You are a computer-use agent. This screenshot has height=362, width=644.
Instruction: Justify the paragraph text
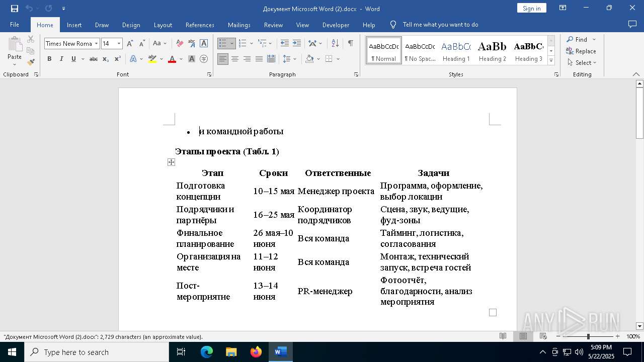259,59
